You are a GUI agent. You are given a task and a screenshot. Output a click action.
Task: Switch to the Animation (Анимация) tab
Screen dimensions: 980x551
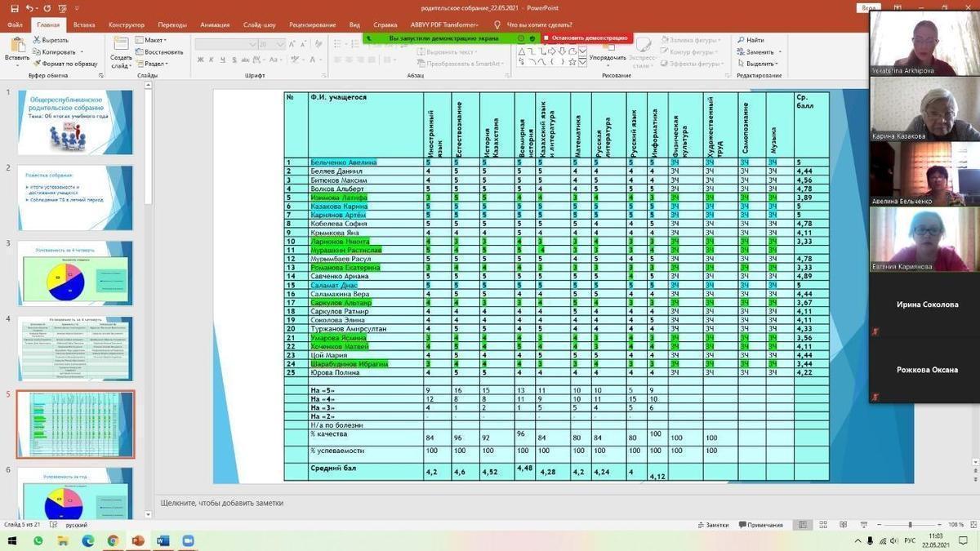tap(215, 24)
